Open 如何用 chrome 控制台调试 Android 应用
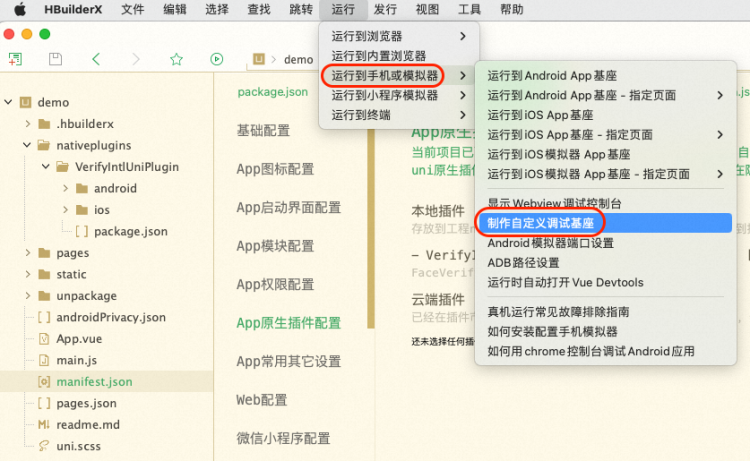The height and width of the screenshot is (461, 750). pyautogui.click(x=605, y=351)
